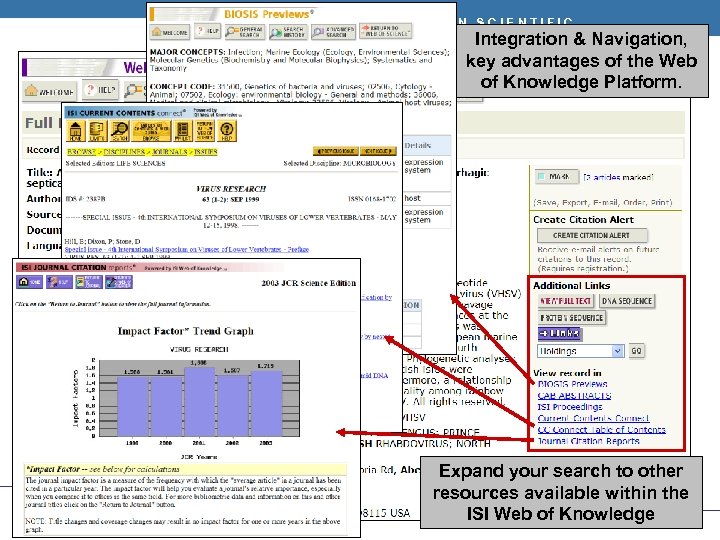Click the Create Citation Alert button
Viewport: 720px width, 540px height.
click(x=592, y=236)
